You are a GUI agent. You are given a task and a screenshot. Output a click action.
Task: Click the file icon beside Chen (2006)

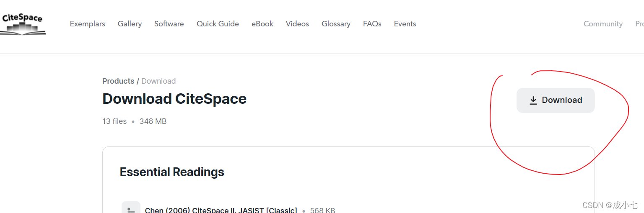[131, 208]
